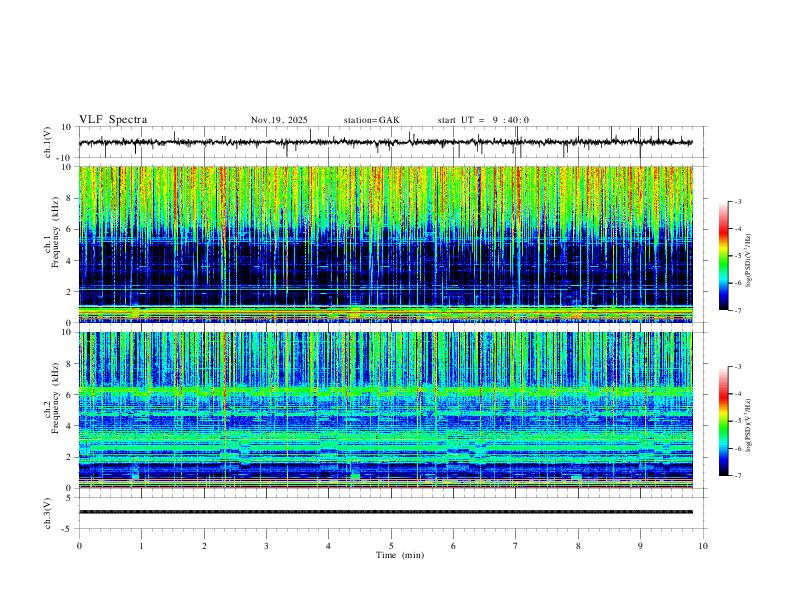This screenshot has width=792, height=612.
Task: Click time axis tick label "9"
Action: (640, 546)
